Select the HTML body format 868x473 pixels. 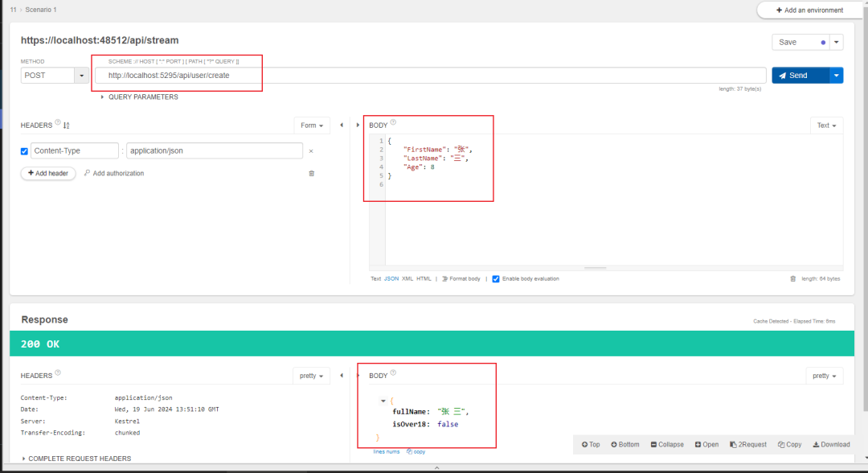[x=424, y=278]
